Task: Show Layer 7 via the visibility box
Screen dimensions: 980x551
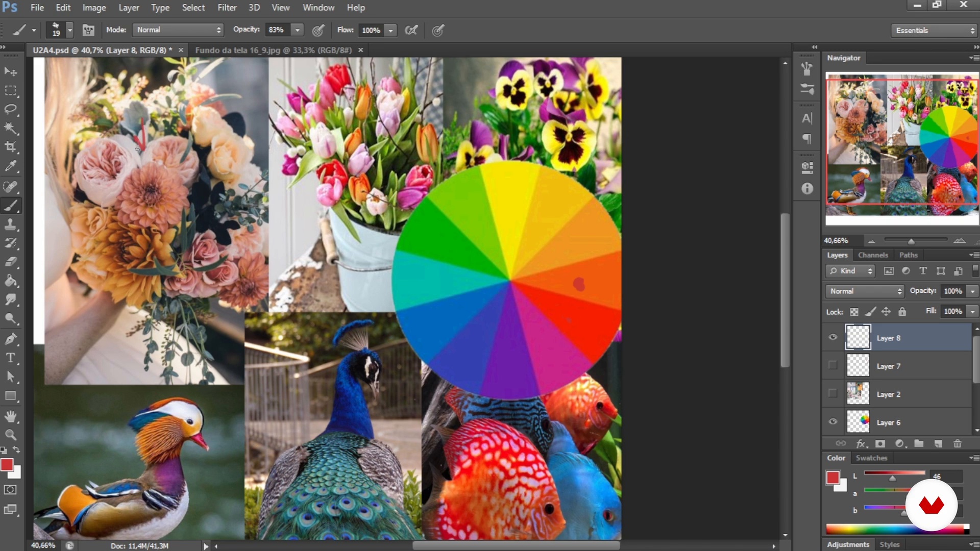Action: point(833,365)
